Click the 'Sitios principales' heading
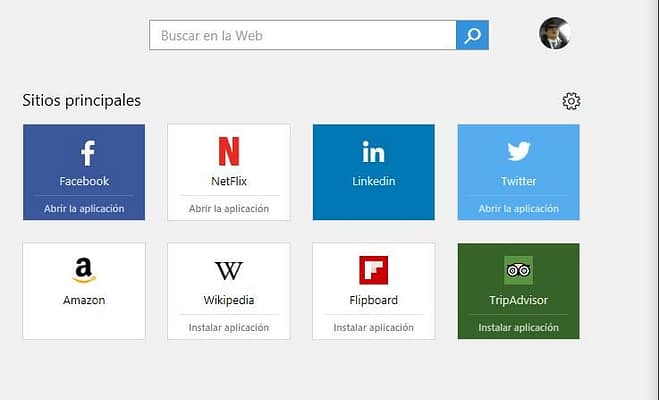The width and height of the screenshot is (659, 400). tap(82, 100)
